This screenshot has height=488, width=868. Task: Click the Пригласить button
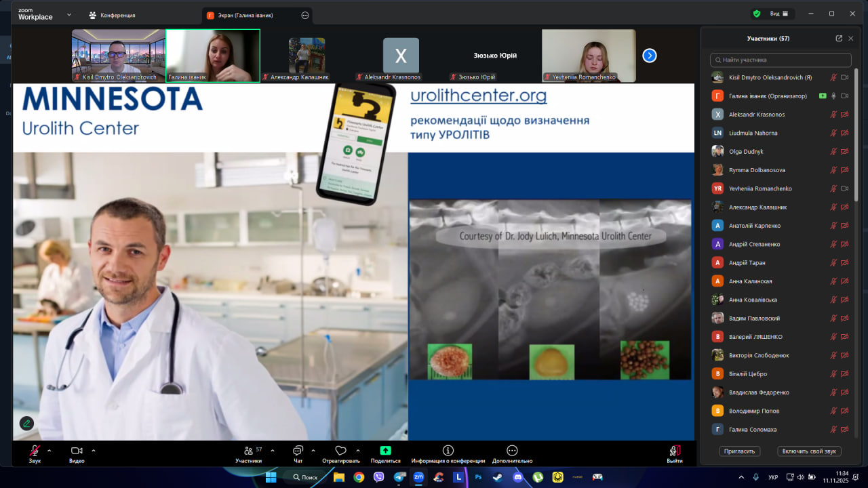click(x=739, y=451)
